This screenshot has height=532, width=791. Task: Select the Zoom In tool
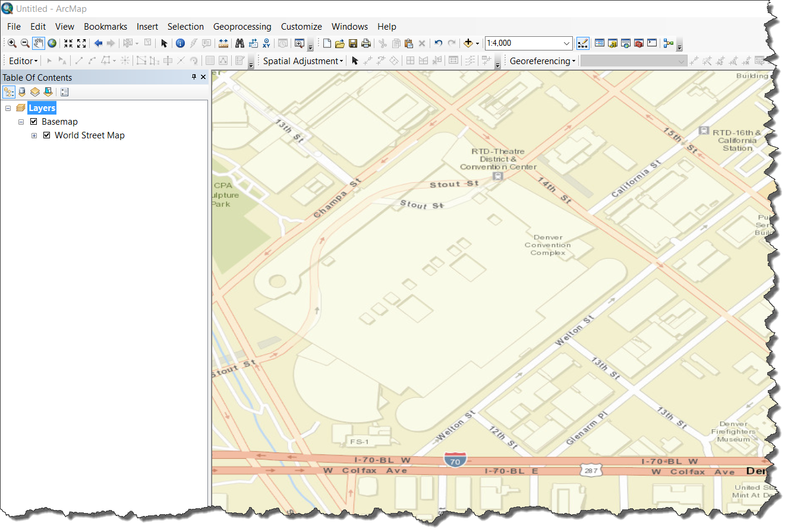click(12, 43)
